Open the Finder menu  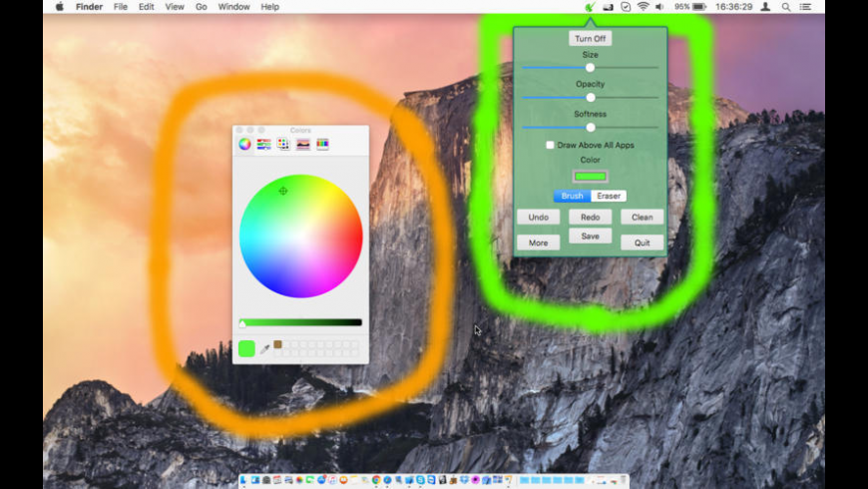click(89, 7)
